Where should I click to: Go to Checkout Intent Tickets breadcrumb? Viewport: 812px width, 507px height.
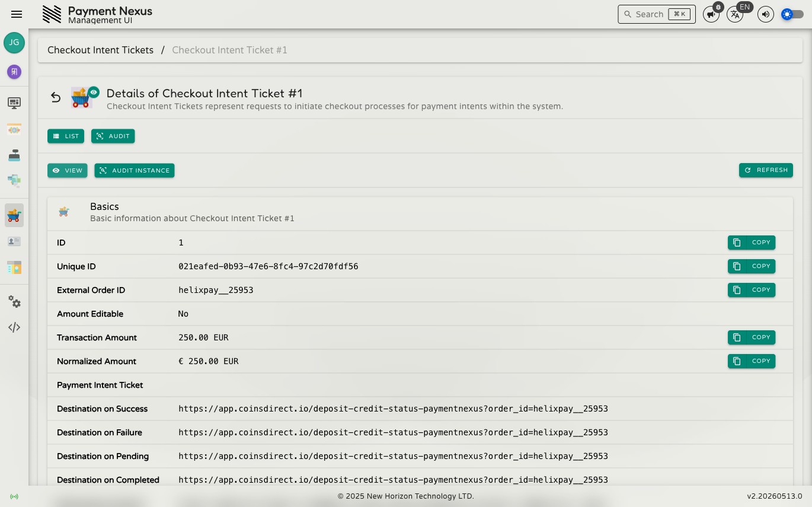pyautogui.click(x=100, y=50)
